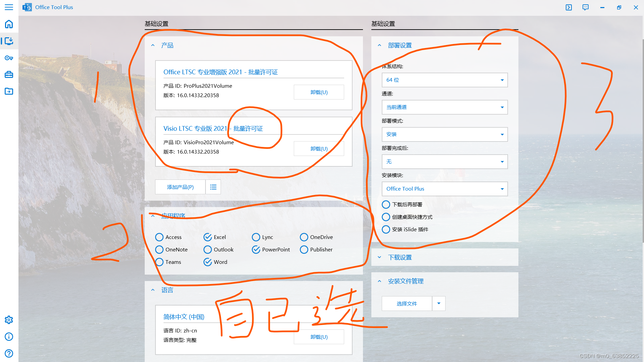Uninstall 简体中文 language pack

coord(319,337)
